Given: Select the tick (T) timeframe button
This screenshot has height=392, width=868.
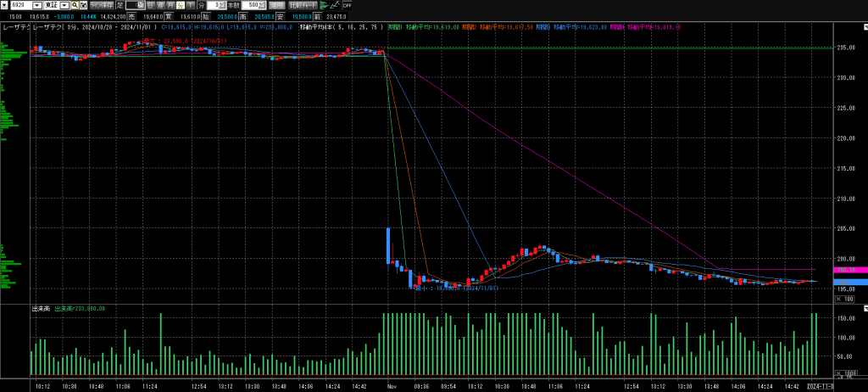Looking at the screenshot, I should coord(191,5).
